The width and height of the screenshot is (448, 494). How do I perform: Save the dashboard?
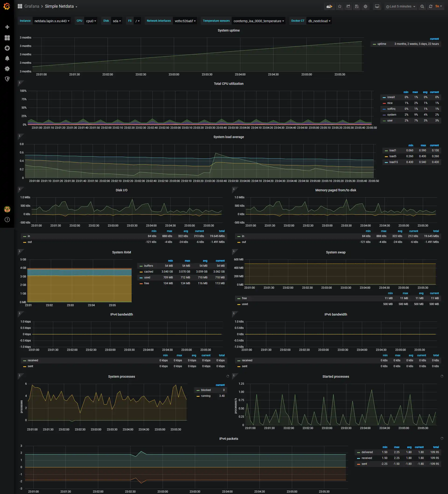pos(357,6)
